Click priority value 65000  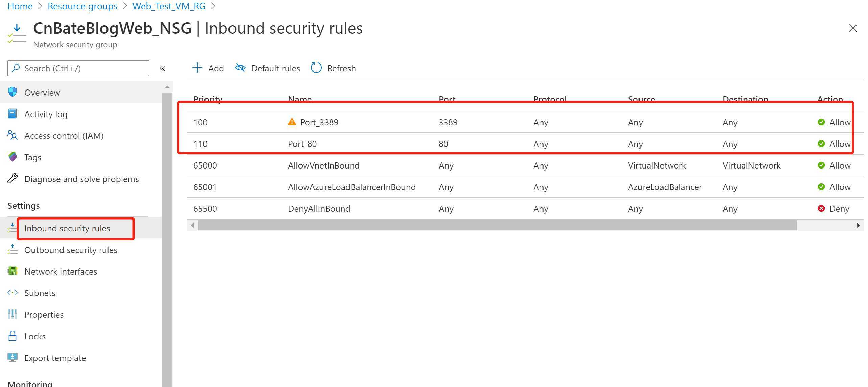pyautogui.click(x=205, y=165)
